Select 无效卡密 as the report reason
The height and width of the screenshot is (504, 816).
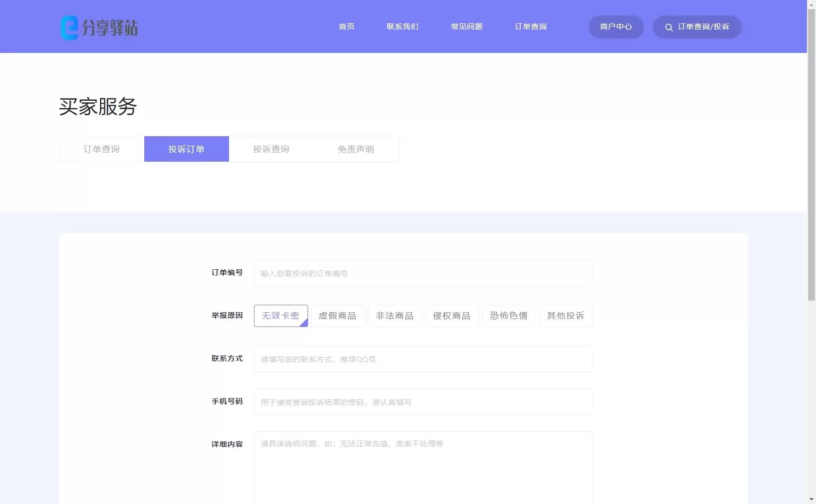pyautogui.click(x=281, y=316)
